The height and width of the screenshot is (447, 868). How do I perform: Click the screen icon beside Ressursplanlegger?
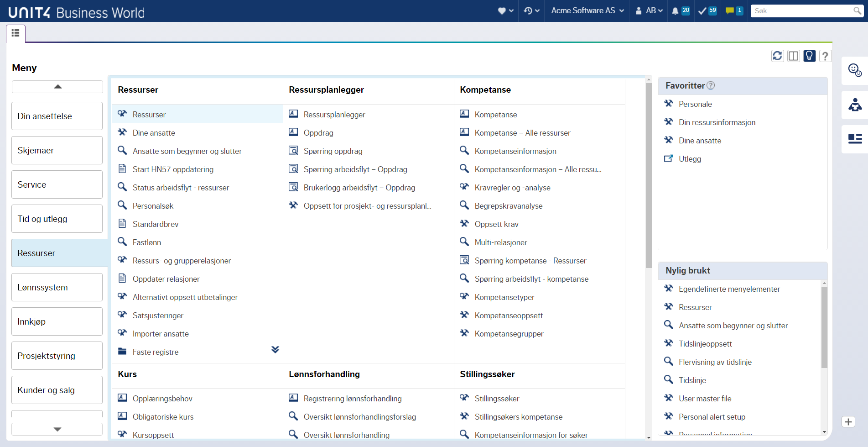coord(293,114)
